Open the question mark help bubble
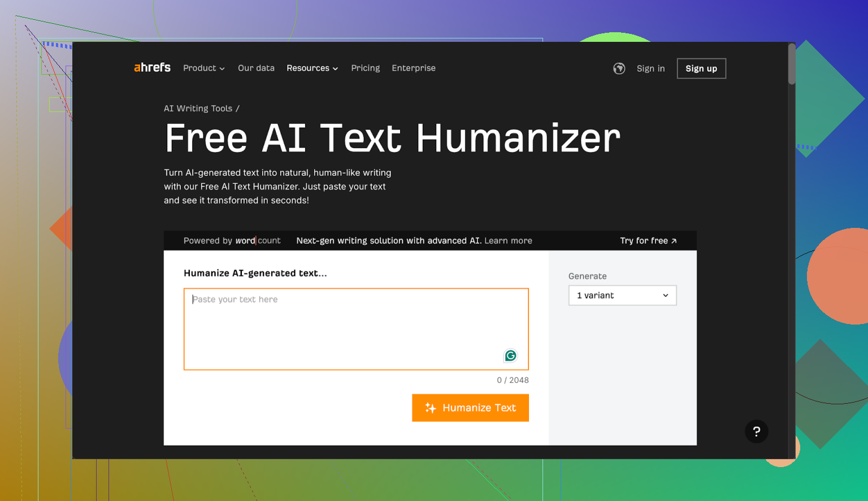Screen dimensions: 868x501 [757, 431]
